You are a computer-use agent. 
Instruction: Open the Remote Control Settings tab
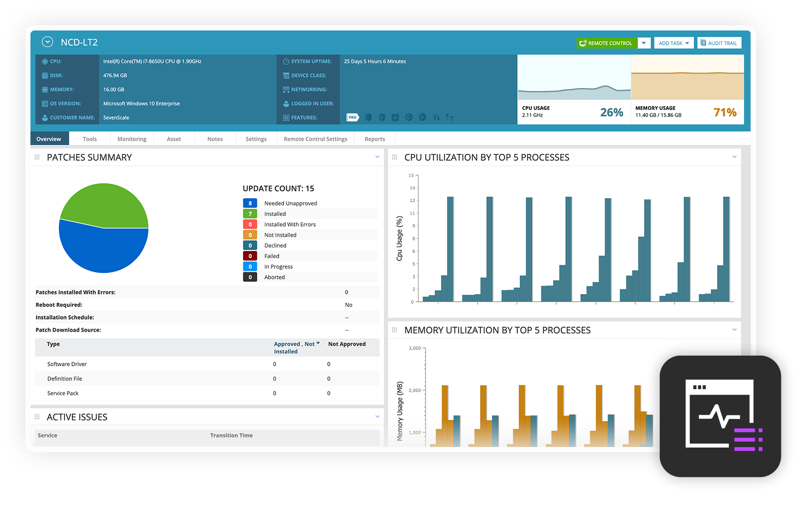click(315, 139)
